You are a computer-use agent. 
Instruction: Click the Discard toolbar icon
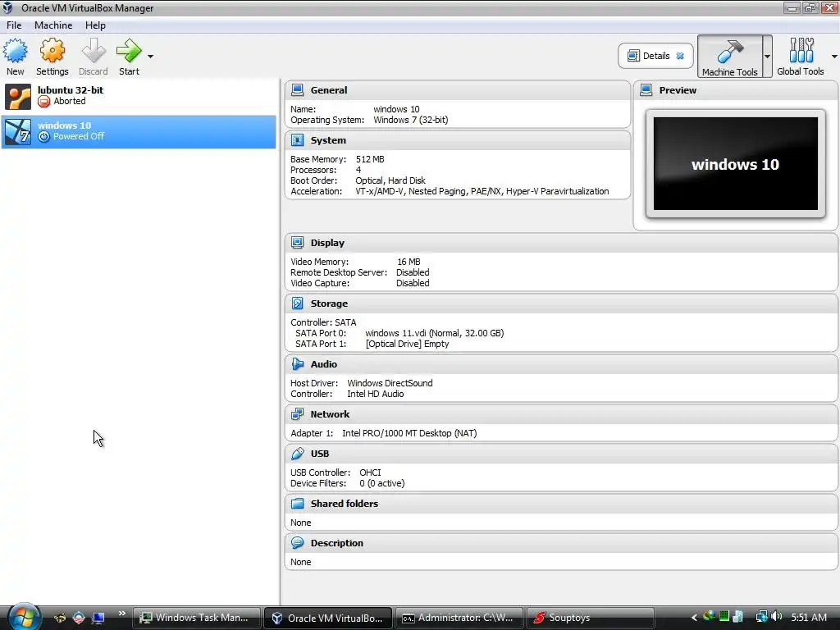click(x=94, y=51)
